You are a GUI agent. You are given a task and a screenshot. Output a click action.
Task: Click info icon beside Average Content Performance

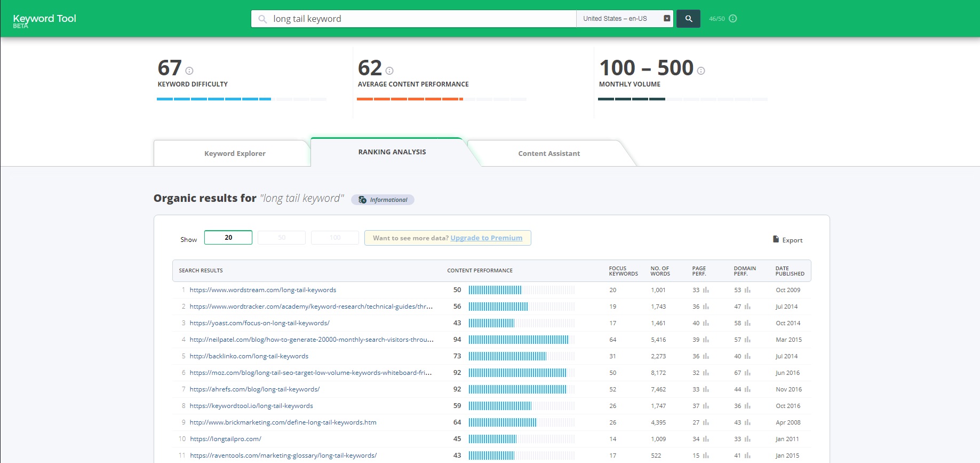pyautogui.click(x=389, y=70)
